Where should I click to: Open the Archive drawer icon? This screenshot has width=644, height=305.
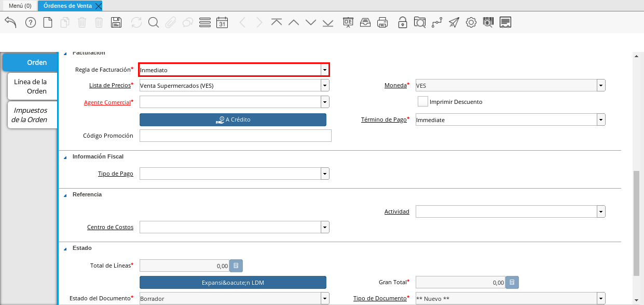coord(365,22)
